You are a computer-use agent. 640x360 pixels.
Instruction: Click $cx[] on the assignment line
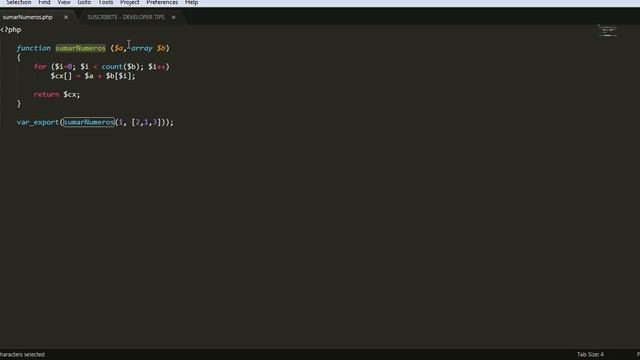[61, 76]
